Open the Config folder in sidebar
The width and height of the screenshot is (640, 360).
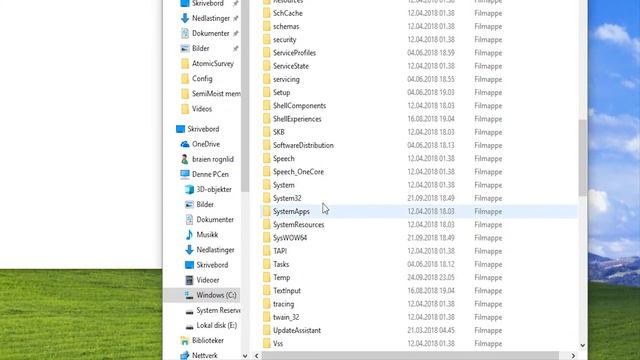point(202,79)
